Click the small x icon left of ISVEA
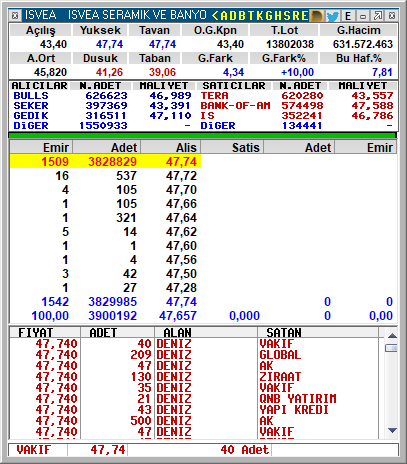Screen dimensions: 407x464 click(15, 16)
